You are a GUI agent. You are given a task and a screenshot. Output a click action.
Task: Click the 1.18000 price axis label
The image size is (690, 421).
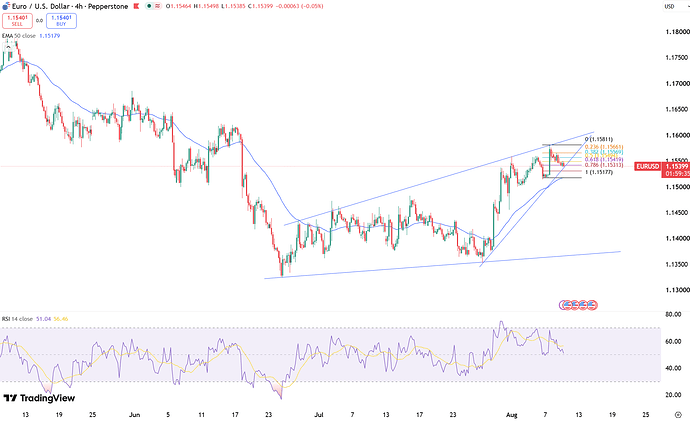point(677,32)
